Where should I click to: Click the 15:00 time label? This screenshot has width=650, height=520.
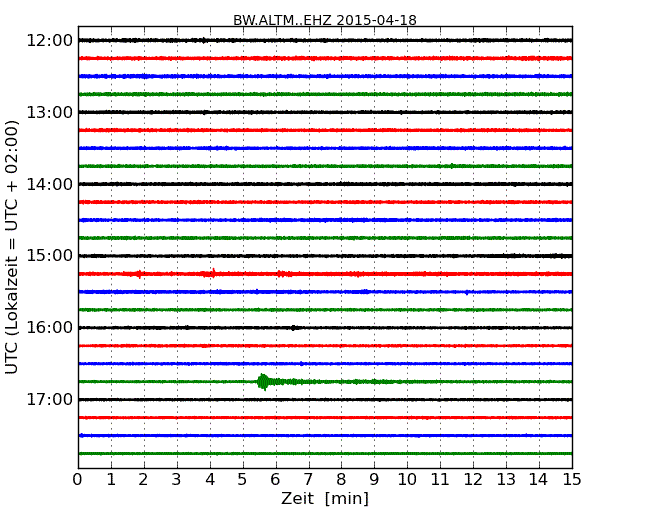50,255
